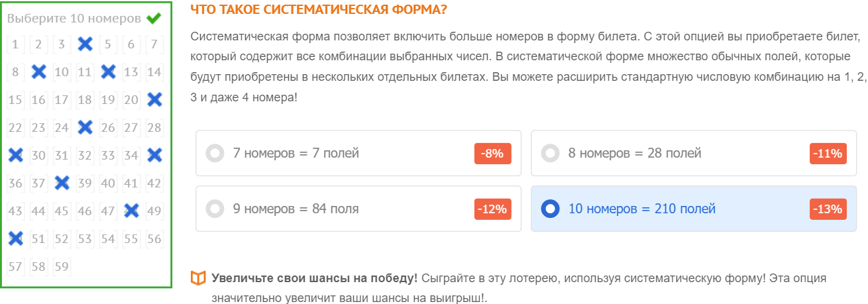Click the green checkmark beside Выберите 10 номеров

click(154, 19)
